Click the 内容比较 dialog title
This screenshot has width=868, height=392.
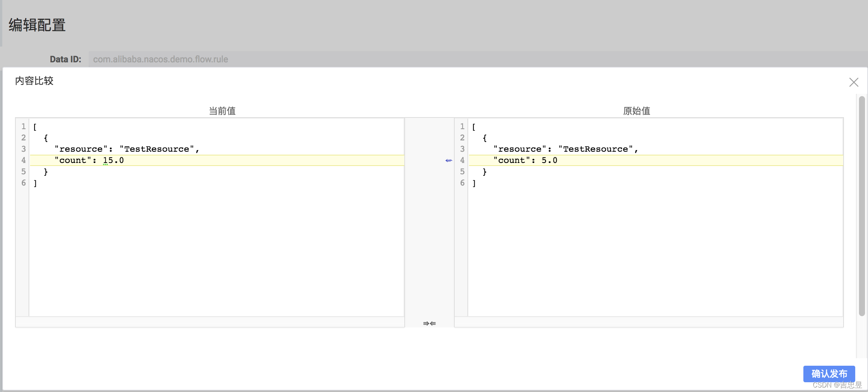[34, 81]
